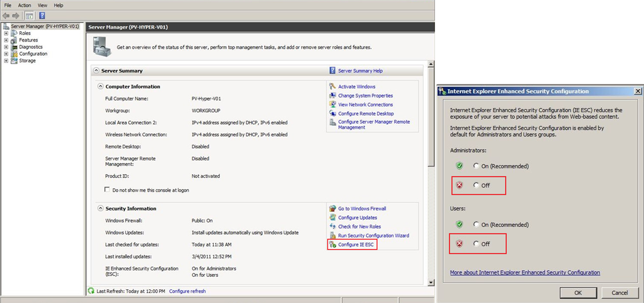Click the Server Summary Help icon
The image size is (644, 303).
point(332,71)
